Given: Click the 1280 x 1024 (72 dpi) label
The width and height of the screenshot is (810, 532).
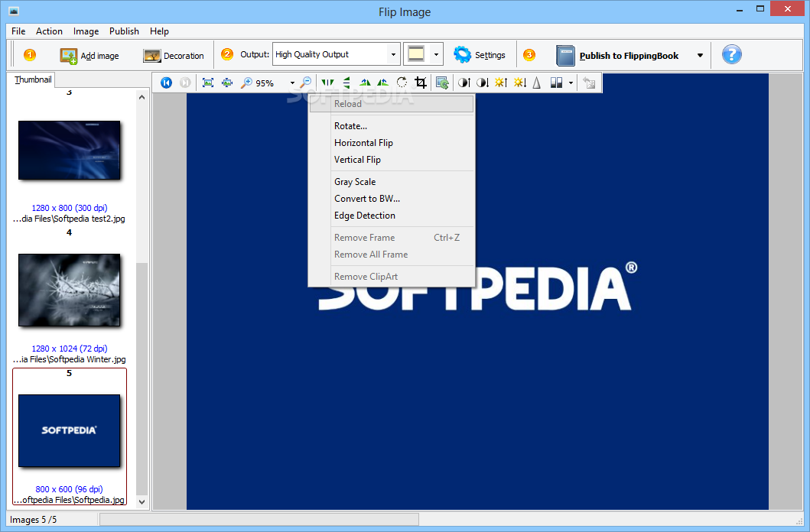Looking at the screenshot, I should click(70, 349).
